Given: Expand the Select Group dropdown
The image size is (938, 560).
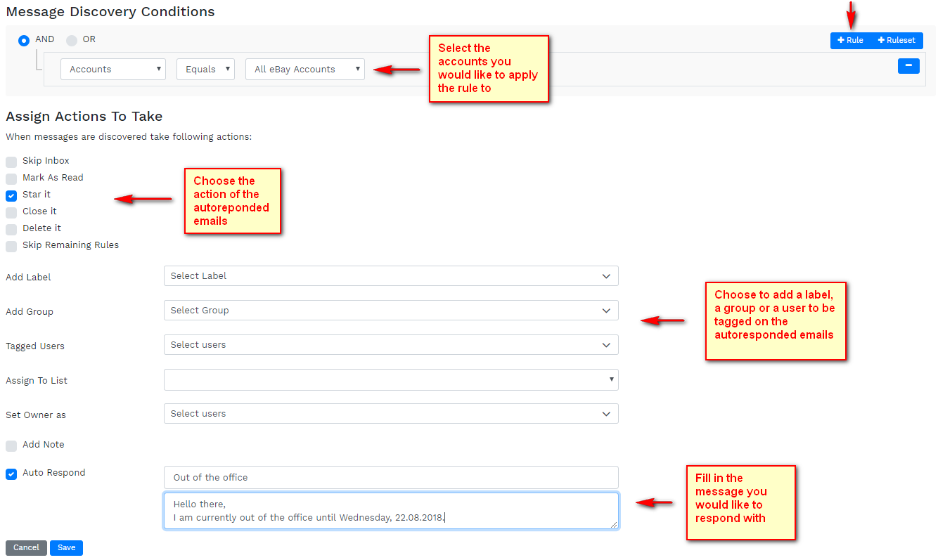Looking at the screenshot, I should coord(391,311).
